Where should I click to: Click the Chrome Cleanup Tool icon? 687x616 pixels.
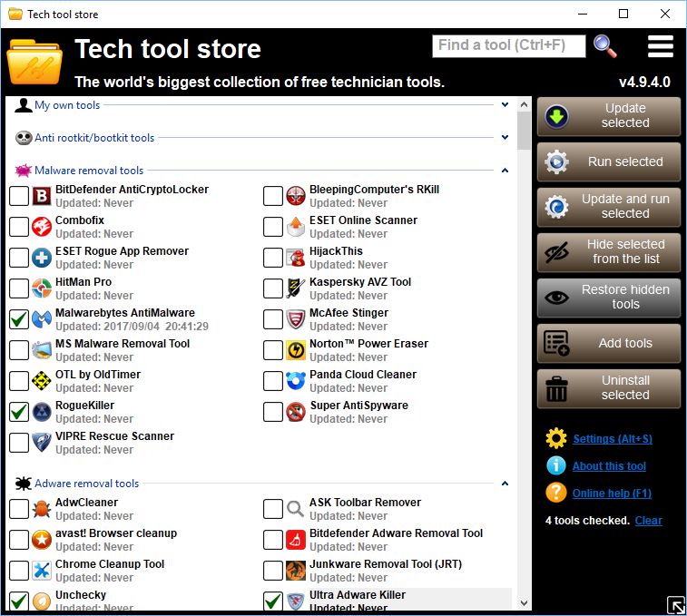pyautogui.click(x=42, y=571)
